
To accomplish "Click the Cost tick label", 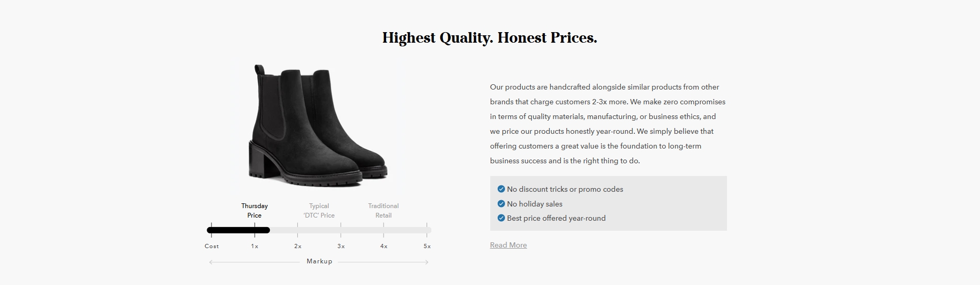I will [x=211, y=246].
